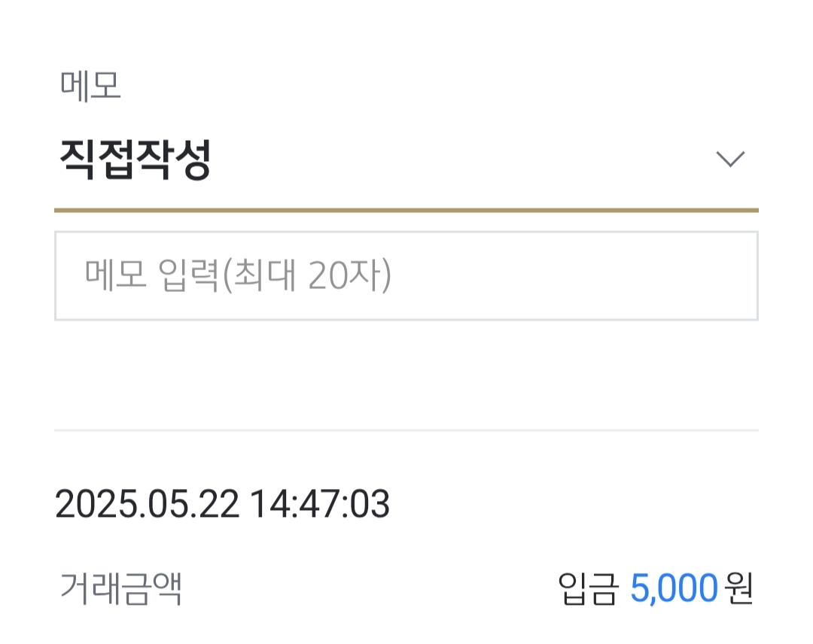Click the blue 5,000 amount
813x644 pixels.
tap(674, 589)
